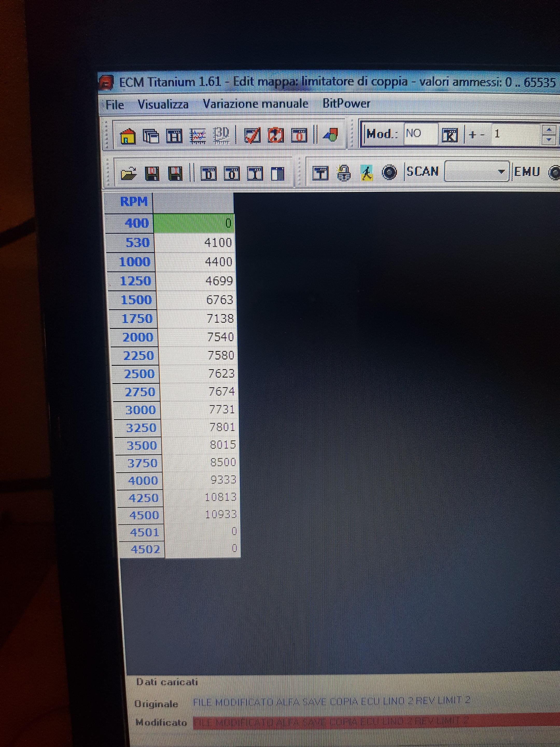
Task: Click the red checkmark confirm icon
Action: [x=252, y=136]
